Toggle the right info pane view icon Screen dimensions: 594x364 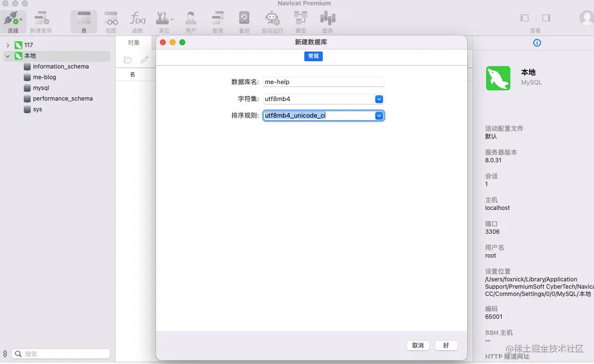[546, 18]
